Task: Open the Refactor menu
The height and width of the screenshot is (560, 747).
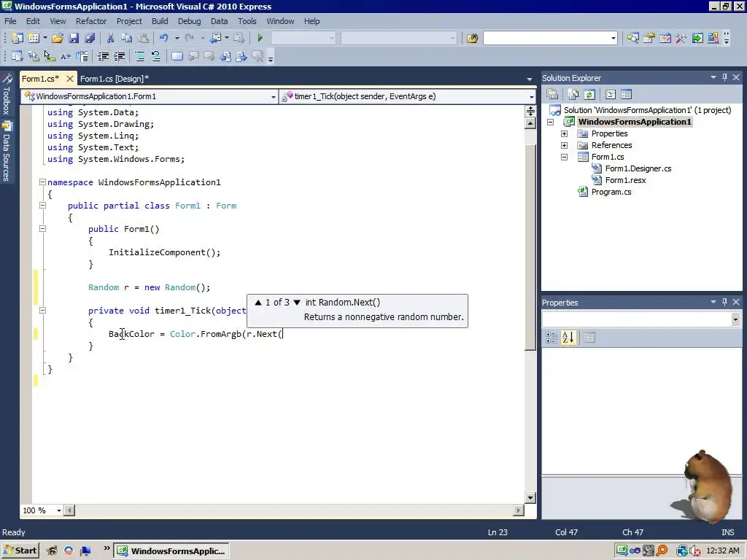Action: point(91,21)
